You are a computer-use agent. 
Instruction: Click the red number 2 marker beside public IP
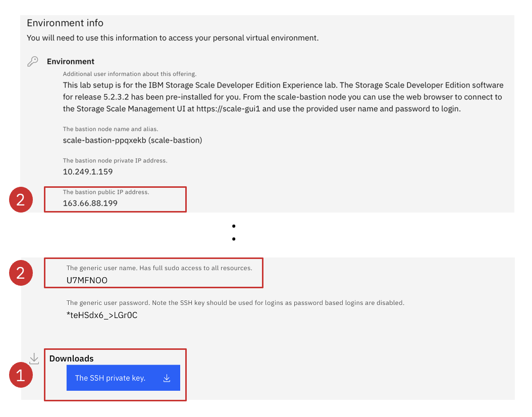pyautogui.click(x=21, y=200)
